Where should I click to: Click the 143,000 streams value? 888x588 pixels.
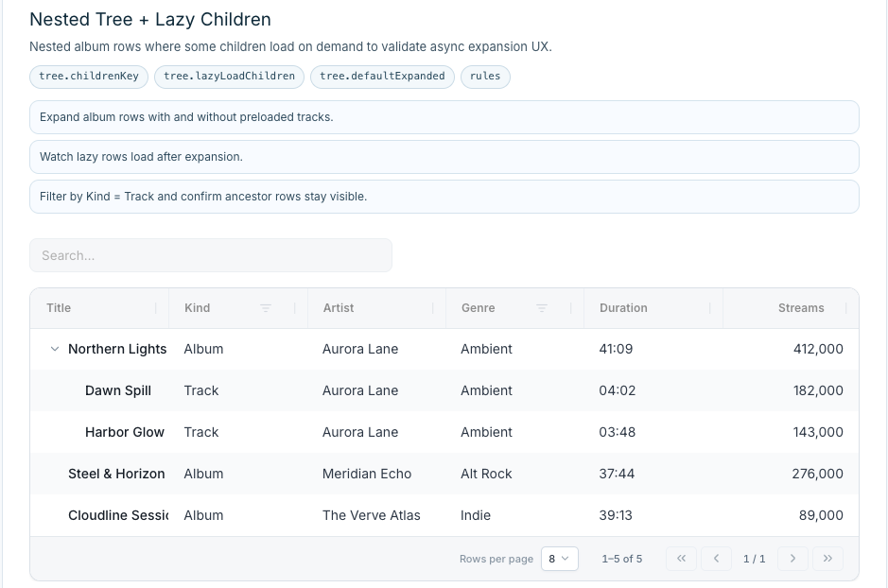(x=818, y=432)
